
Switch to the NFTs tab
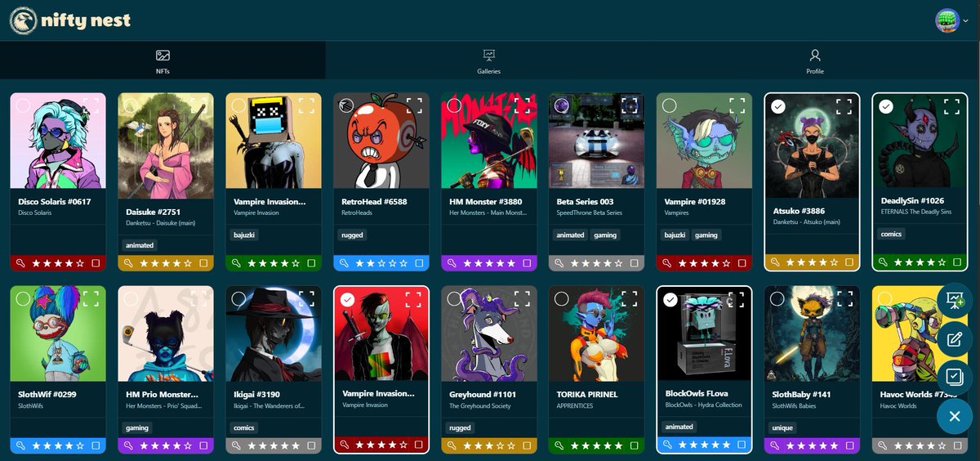click(x=163, y=61)
